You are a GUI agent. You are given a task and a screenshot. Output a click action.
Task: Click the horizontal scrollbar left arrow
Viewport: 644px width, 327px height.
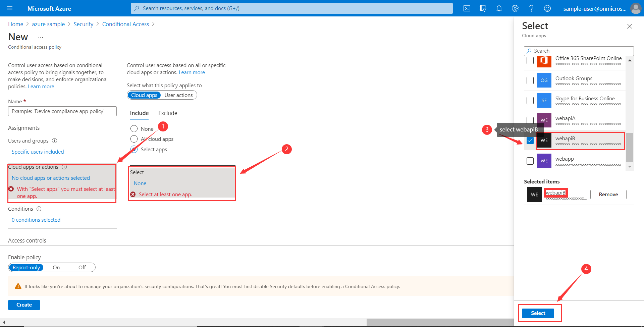tap(4, 322)
